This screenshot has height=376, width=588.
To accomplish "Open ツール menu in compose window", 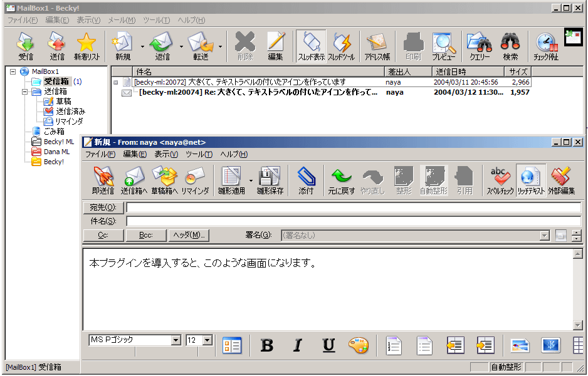I will point(199,154).
